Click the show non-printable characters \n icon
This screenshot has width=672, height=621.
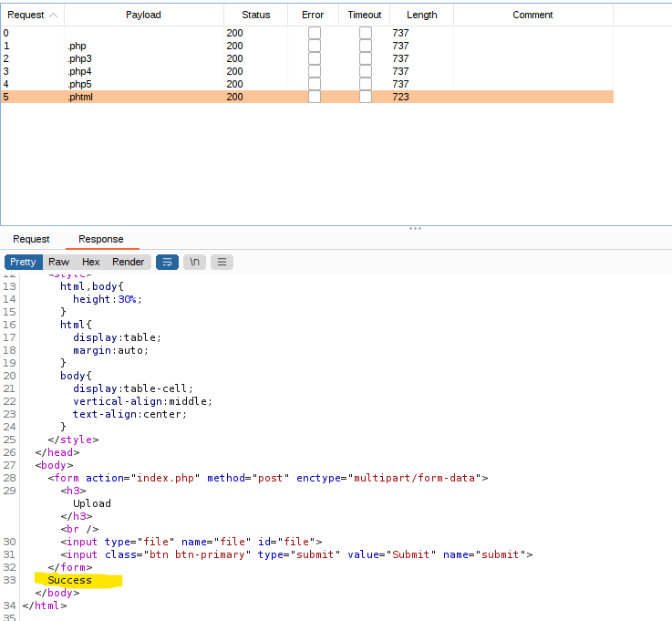pos(194,262)
